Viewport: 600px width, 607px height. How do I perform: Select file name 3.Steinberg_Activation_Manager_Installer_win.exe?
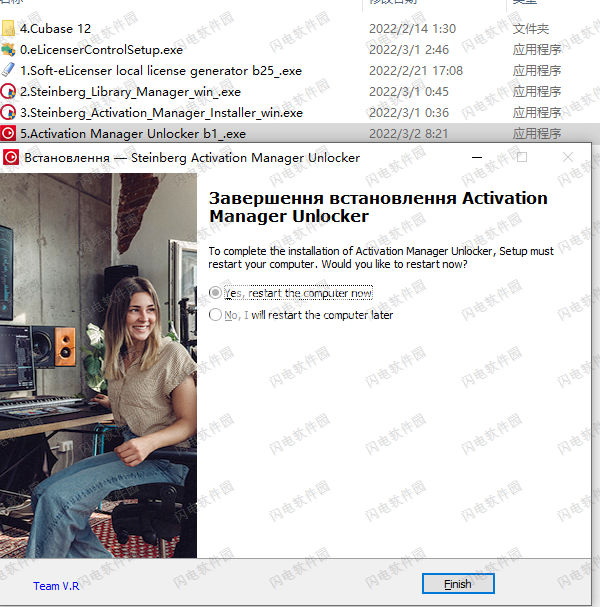[161, 113]
